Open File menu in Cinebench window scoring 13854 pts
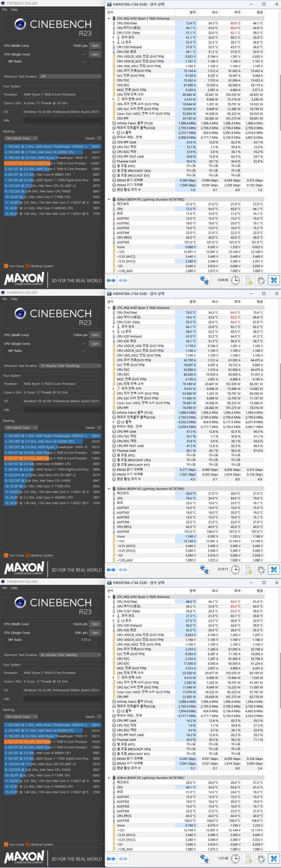Image resolution: width=281 pixels, height=868 pixels. 5,299
